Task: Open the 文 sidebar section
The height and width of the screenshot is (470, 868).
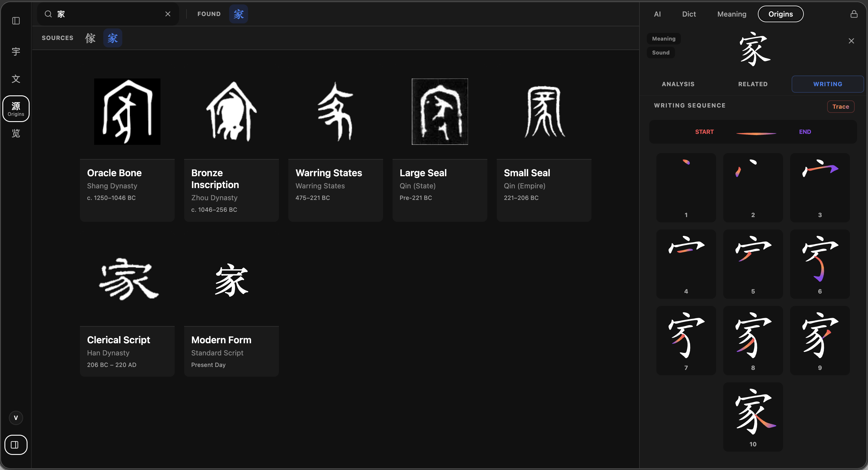Action: [16, 79]
